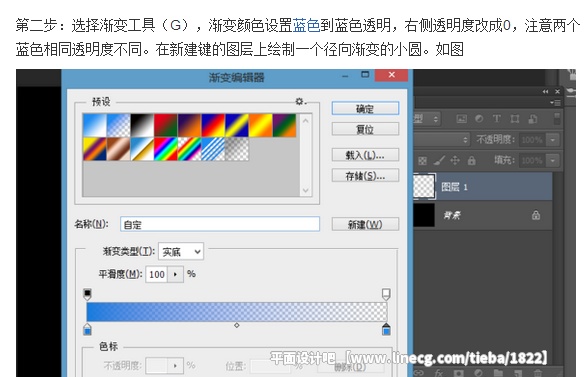Open the layer blend mode dropdown
The image size is (588, 377).
pyautogui.click(x=442, y=140)
